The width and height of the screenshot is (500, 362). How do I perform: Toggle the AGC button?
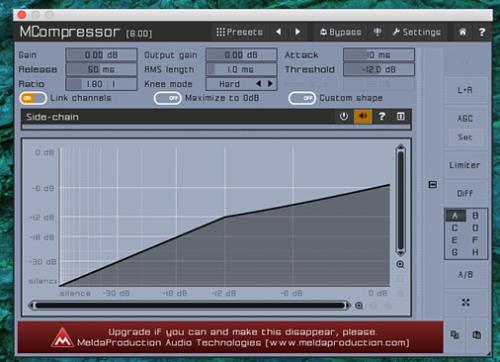coord(465,118)
